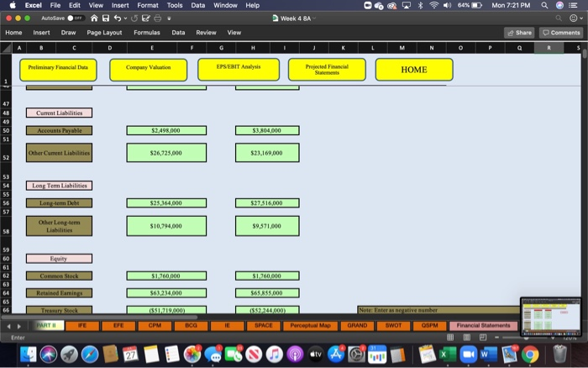
Task: Toggle the AutoSave switch
Action: click(x=75, y=18)
